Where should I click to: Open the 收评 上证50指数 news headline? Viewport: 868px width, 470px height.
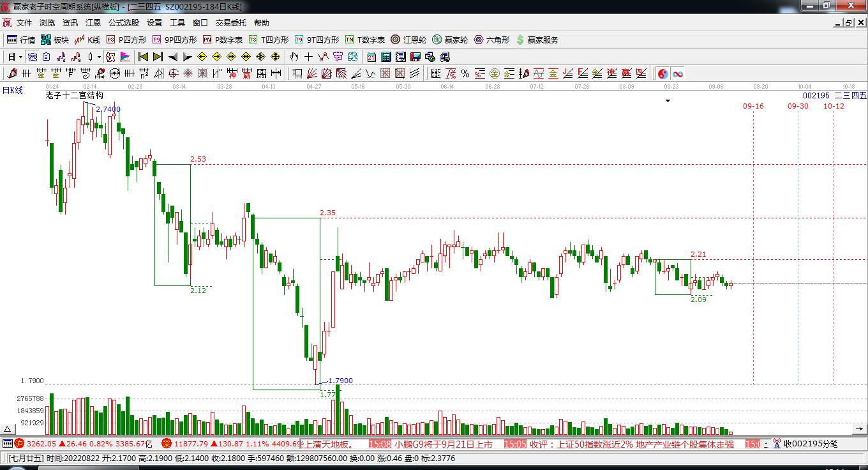coord(632,444)
